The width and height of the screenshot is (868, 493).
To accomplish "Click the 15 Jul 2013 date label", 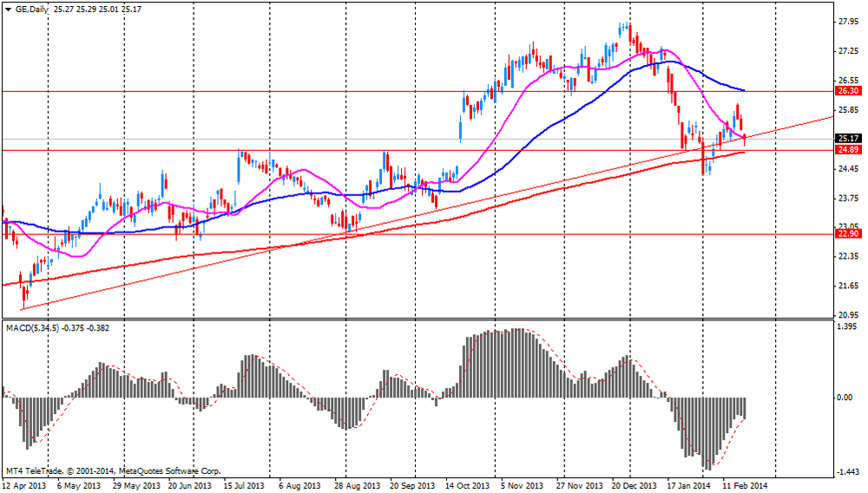I will (246, 486).
